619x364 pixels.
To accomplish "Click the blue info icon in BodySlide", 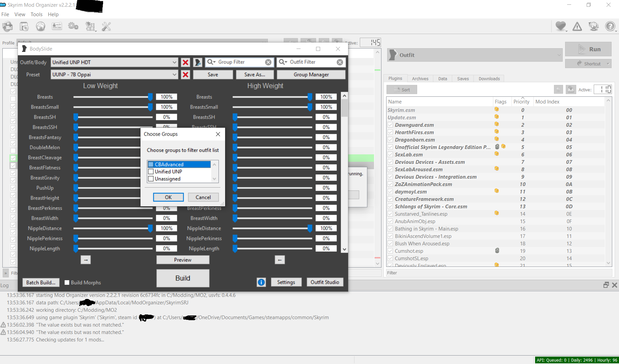I will 261,282.
